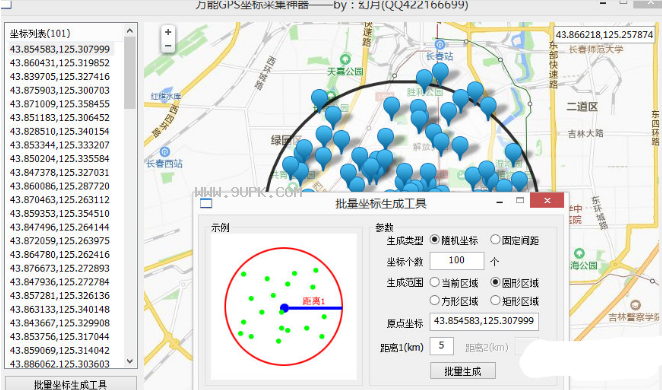
Task: Maximize the 批量坐标生成工具 dialog
Action: click(x=520, y=200)
